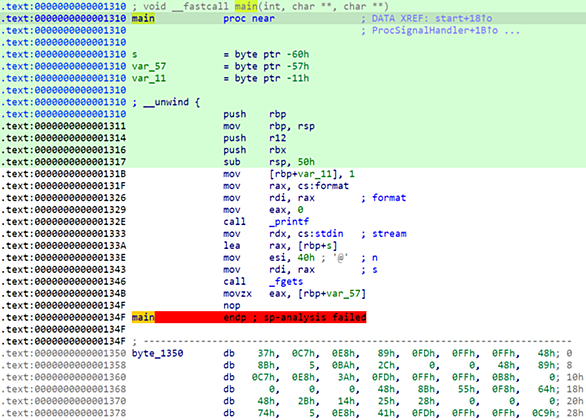Select the nop instruction line
This screenshot has width=586, height=420.
[x=232, y=305]
